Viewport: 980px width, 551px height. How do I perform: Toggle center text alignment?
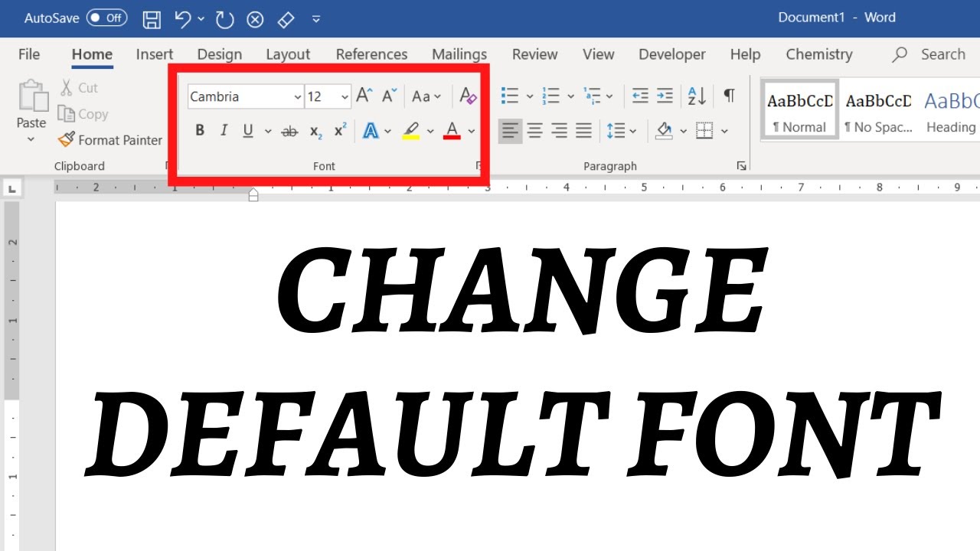click(x=535, y=130)
